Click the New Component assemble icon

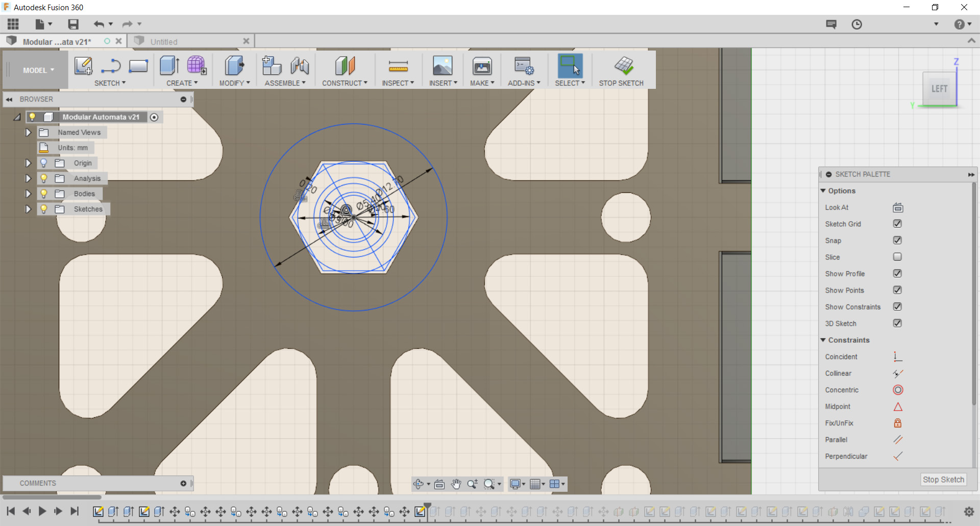[272, 66]
